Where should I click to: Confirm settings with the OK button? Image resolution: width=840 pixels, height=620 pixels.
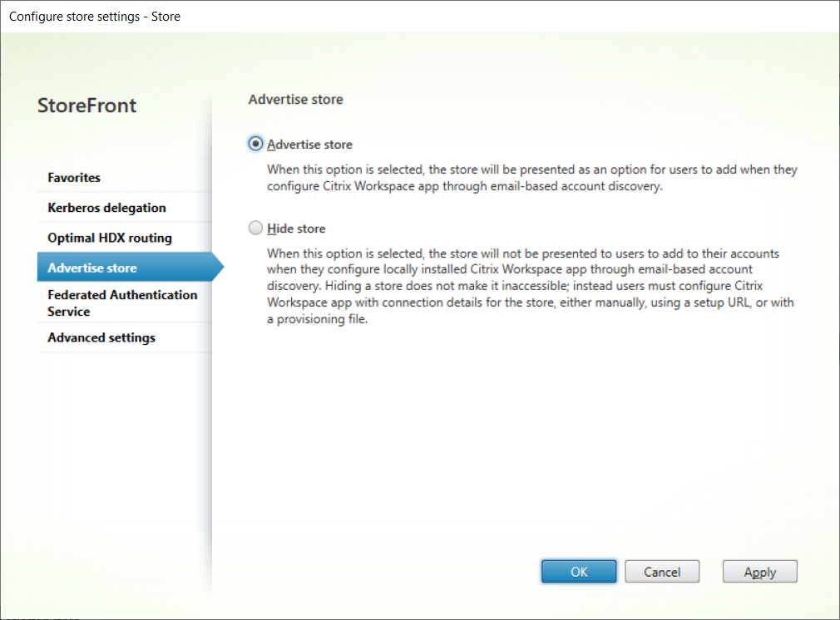coord(579,572)
